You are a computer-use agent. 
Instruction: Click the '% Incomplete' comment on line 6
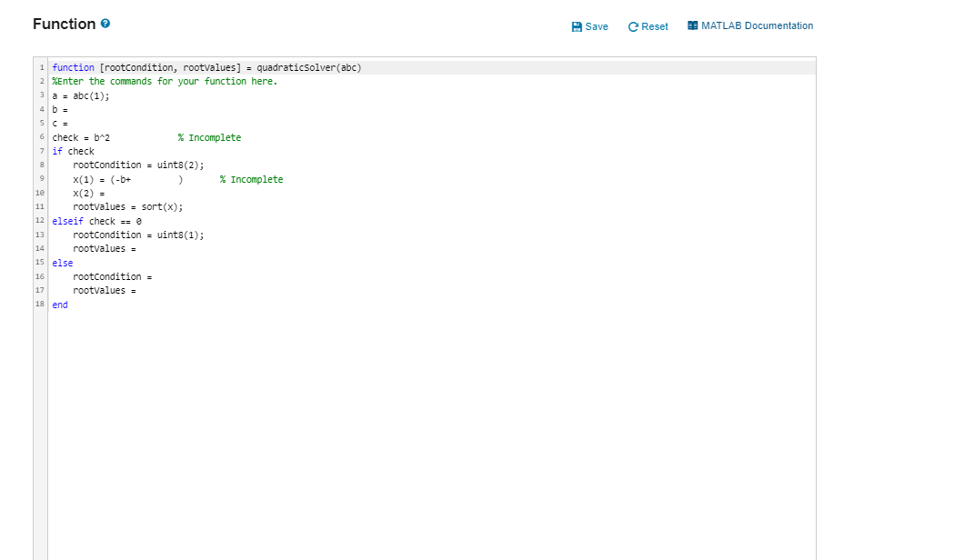[x=208, y=136]
